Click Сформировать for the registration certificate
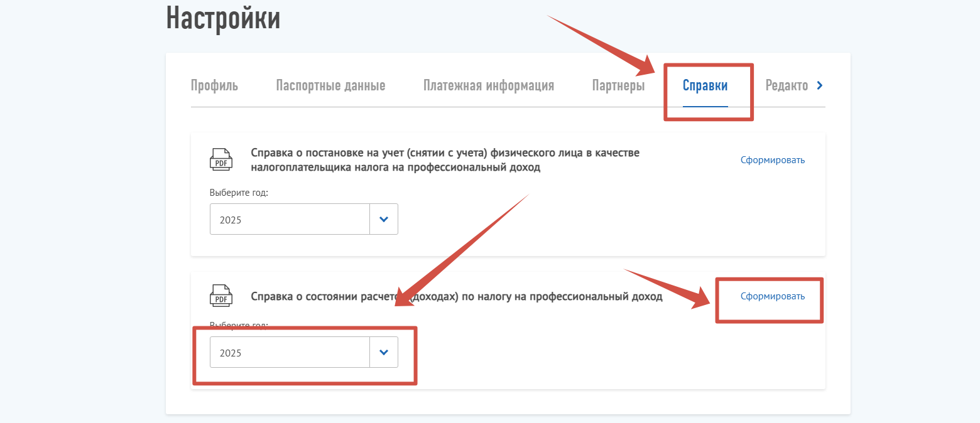This screenshot has height=423, width=980. coord(772,160)
